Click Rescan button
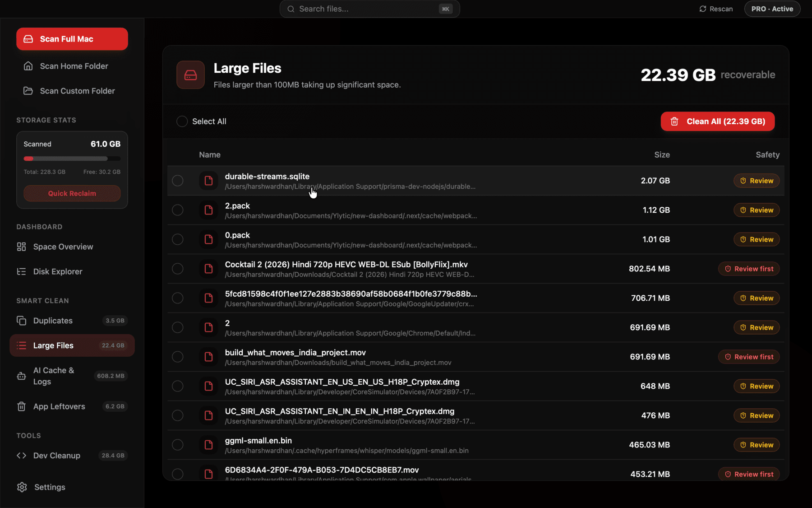This screenshot has height=508, width=812. pos(716,9)
